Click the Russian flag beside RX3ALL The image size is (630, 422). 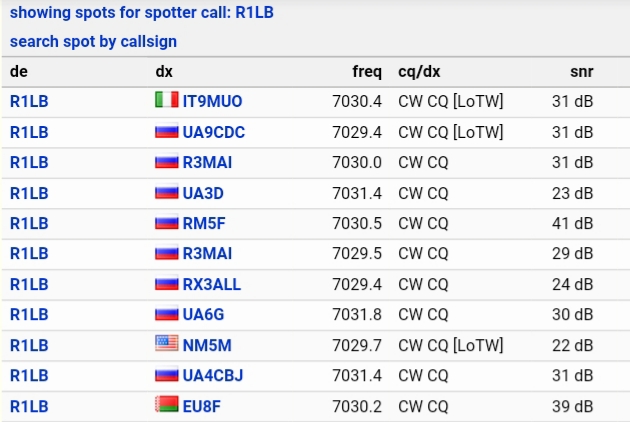[167, 283]
